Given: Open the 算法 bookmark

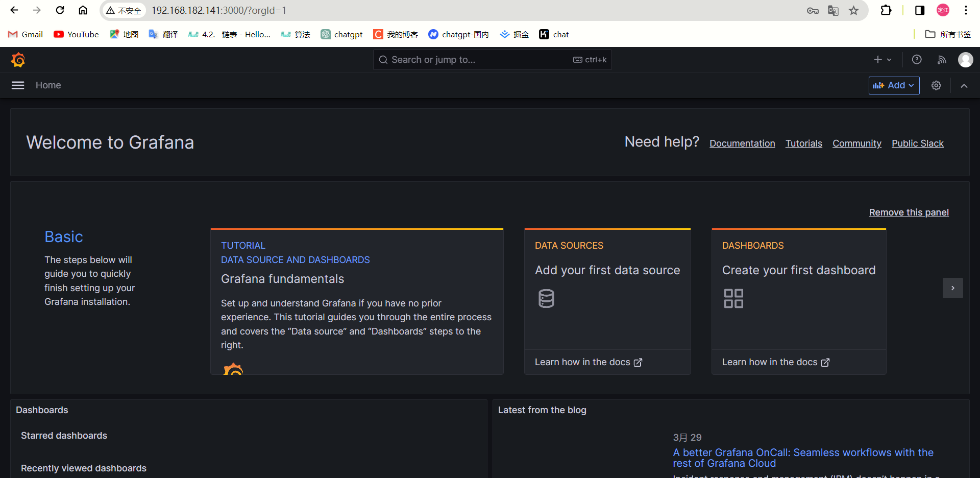Looking at the screenshot, I should (x=296, y=34).
